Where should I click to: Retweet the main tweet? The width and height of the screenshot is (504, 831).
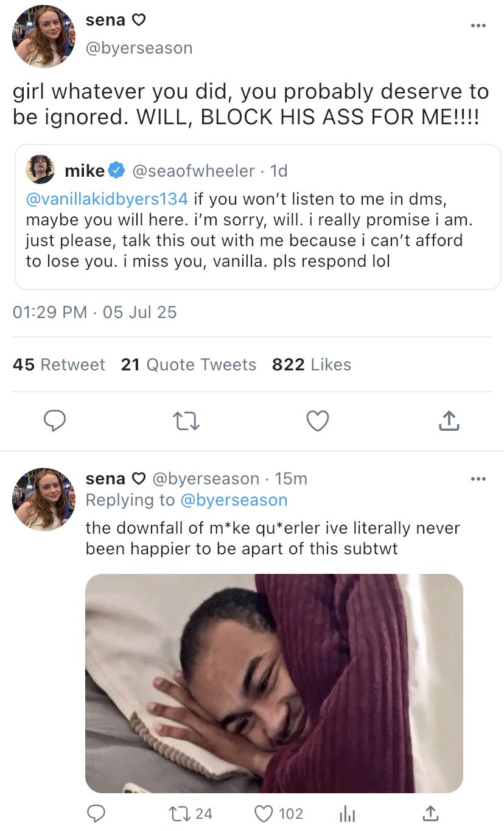pyautogui.click(x=186, y=420)
